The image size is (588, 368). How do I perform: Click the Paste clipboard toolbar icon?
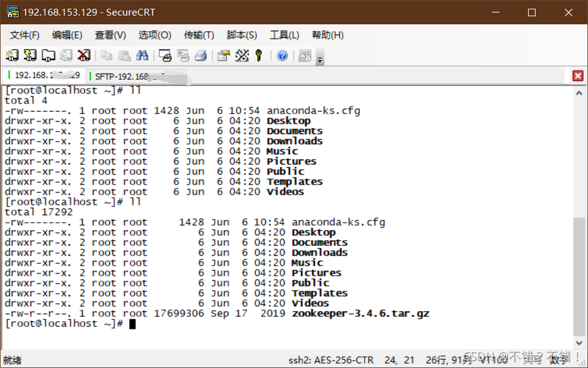[124, 56]
